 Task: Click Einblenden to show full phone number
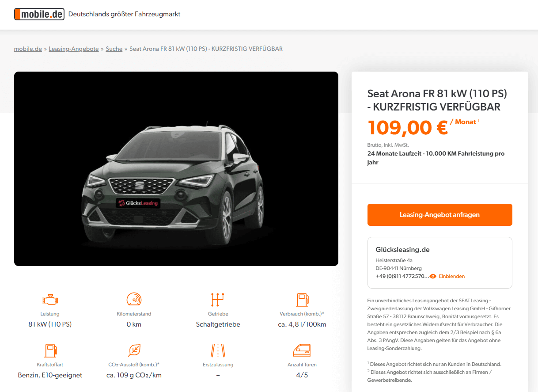point(451,276)
